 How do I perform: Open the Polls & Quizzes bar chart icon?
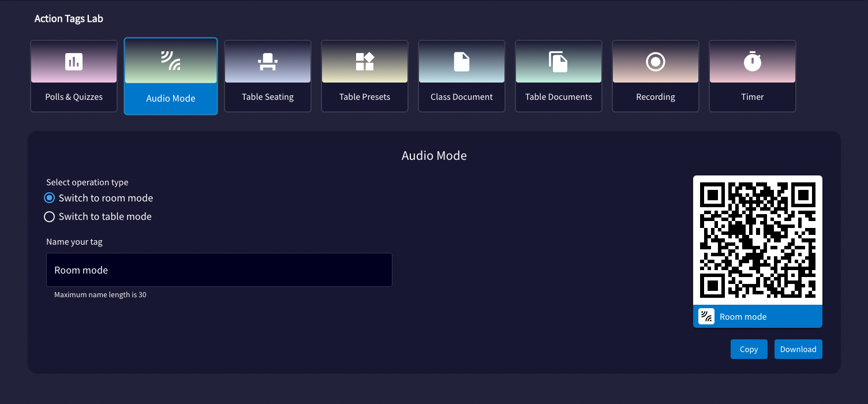click(74, 61)
